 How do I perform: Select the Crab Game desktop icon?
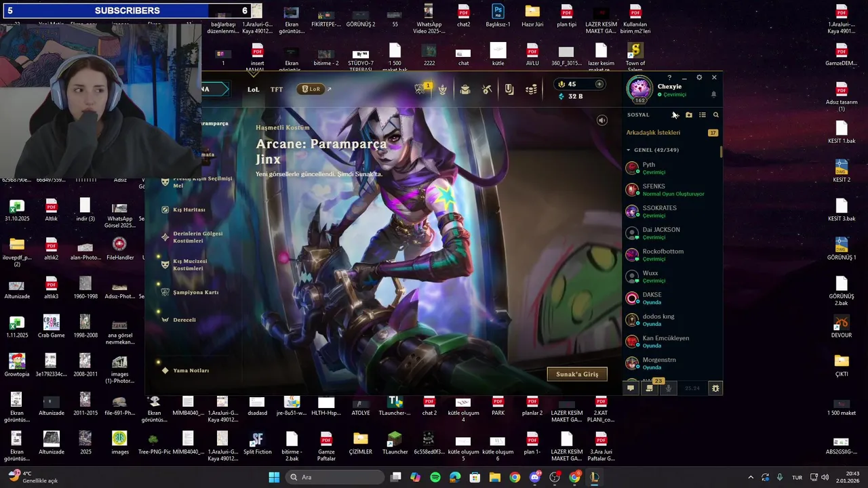51,326
